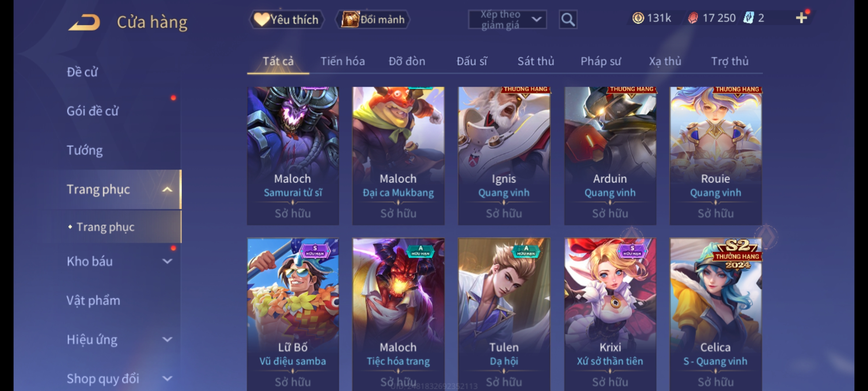Open the search magnifier icon
The width and height of the screenshot is (868, 391).
tap(568, 20)
